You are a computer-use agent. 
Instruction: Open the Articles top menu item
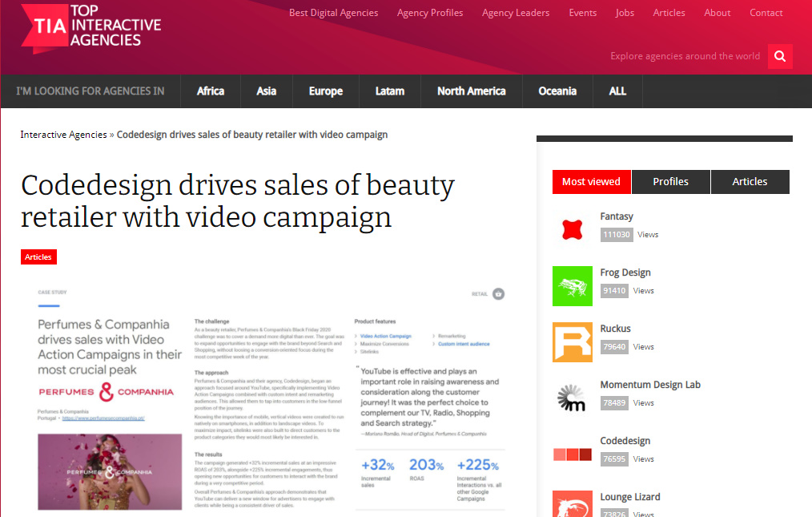pos(669,13)
